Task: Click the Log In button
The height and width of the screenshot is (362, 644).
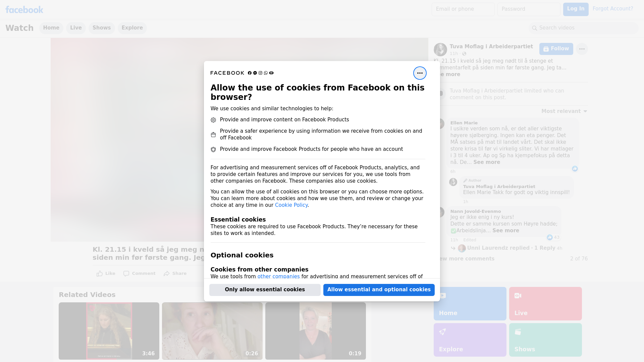Action: coord(576,9)
